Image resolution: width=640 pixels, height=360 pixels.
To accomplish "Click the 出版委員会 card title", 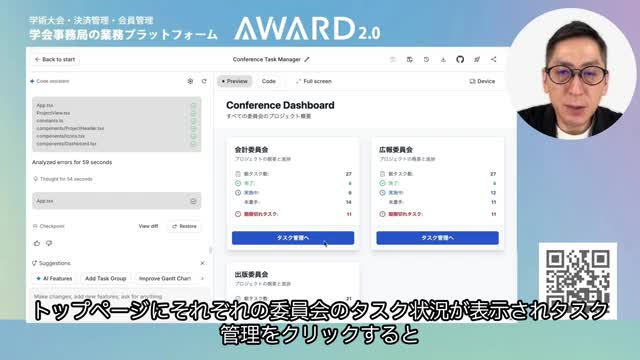I will pos(251,274).
